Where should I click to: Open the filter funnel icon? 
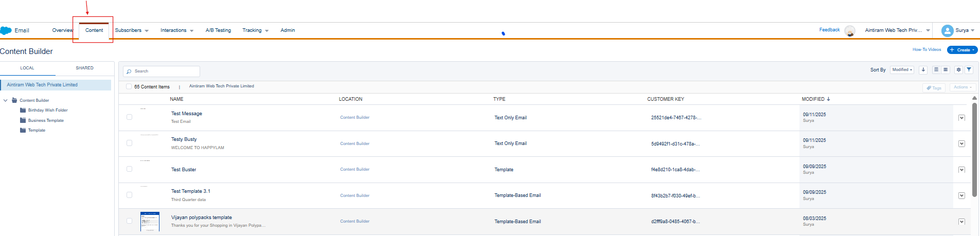click(969, 70)
